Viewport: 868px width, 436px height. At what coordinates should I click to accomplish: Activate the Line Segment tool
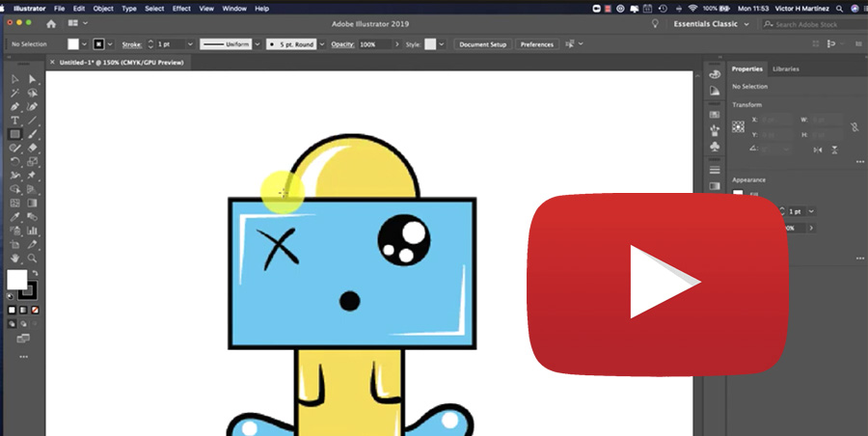[x=32, y=121]
